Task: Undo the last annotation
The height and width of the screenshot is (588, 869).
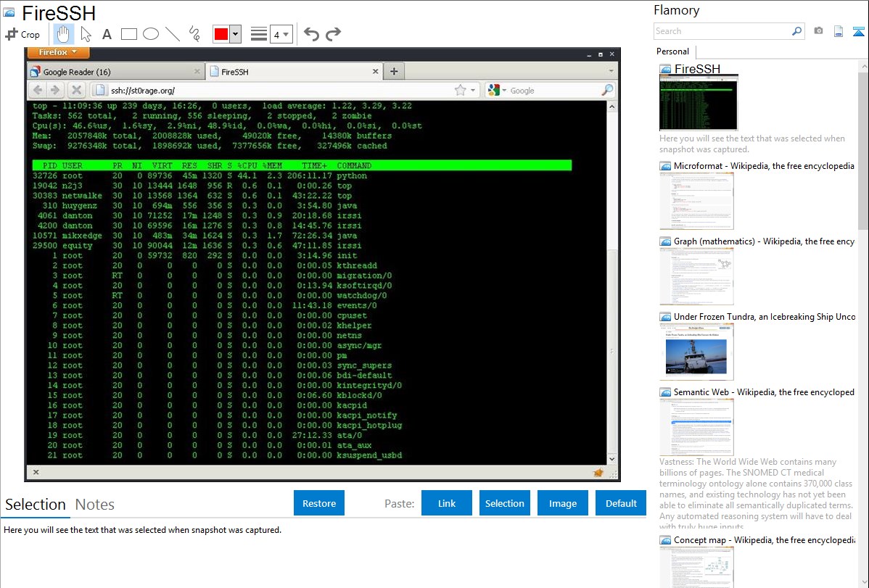Action: tap(311, 34)
